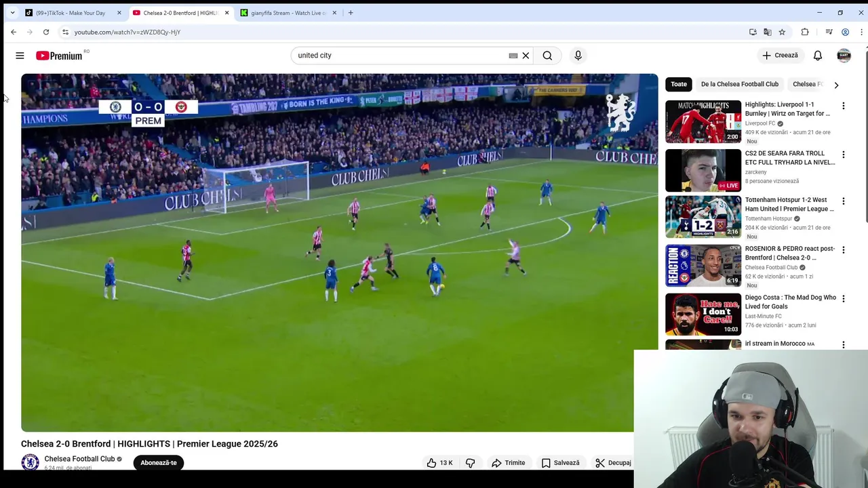This screenshot has width=868, height=488.
Task: Open browser extensions puzzle icon
Action: click(x=805, y=32)
